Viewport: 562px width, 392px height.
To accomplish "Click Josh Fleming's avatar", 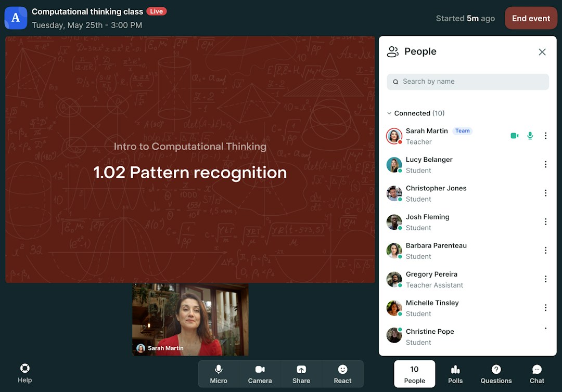I will point(394,222).
